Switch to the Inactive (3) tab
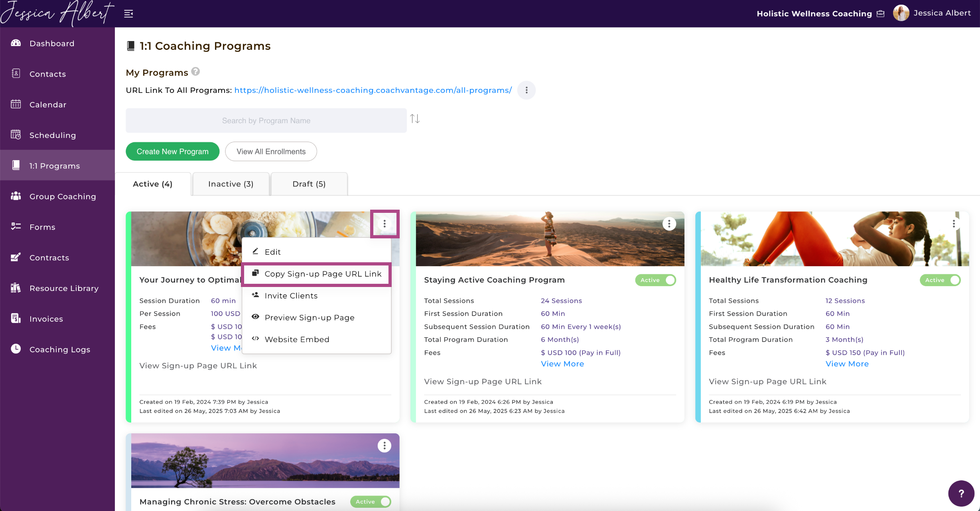The image size is (980, 511). point(231,184)
